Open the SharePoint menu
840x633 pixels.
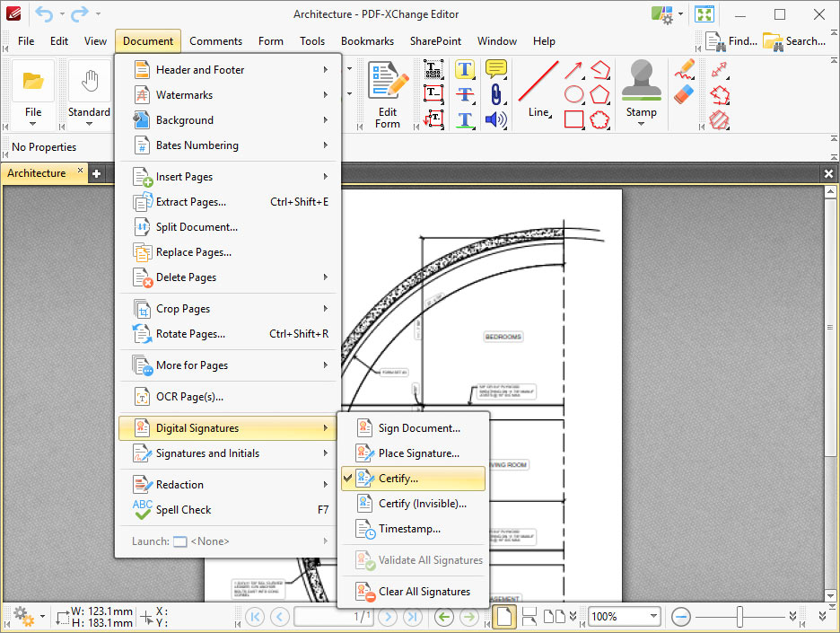click(x=435, y=41)
